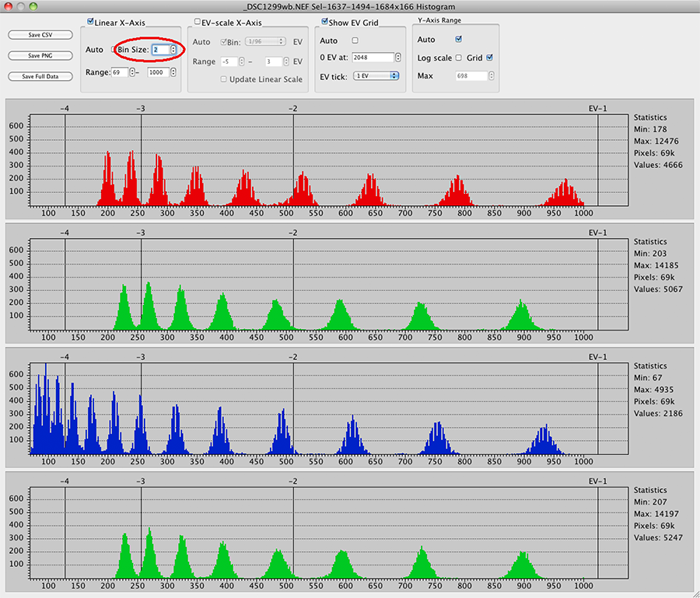Click the 'Y-Axis Range' panel label
The image size is (700, 598).
439,21
